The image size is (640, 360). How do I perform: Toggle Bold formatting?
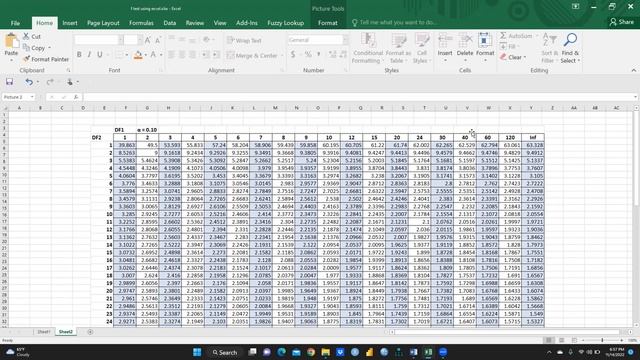79,55
